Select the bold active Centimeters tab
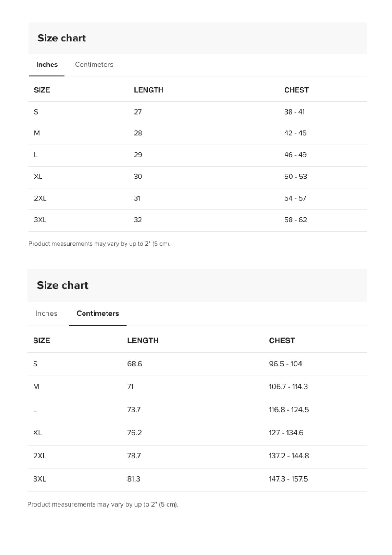392x555 pixels. pos(98,313)
